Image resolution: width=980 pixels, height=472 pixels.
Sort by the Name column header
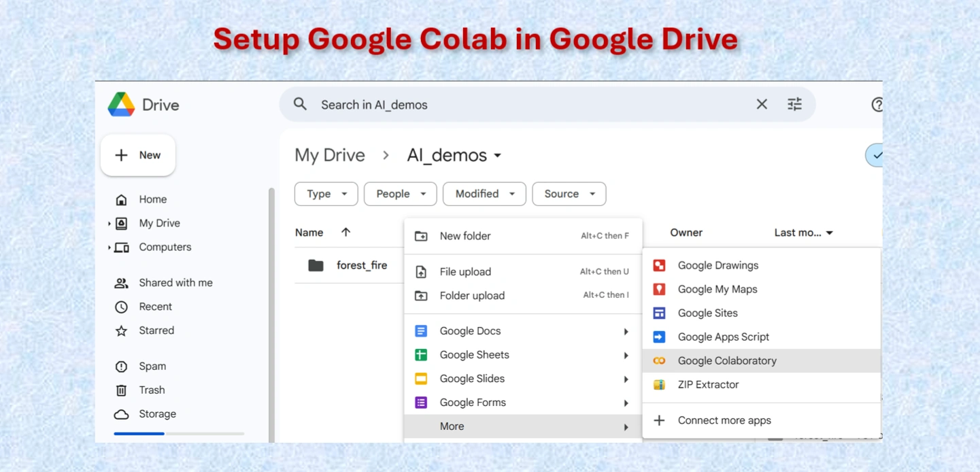pos(309,233)
